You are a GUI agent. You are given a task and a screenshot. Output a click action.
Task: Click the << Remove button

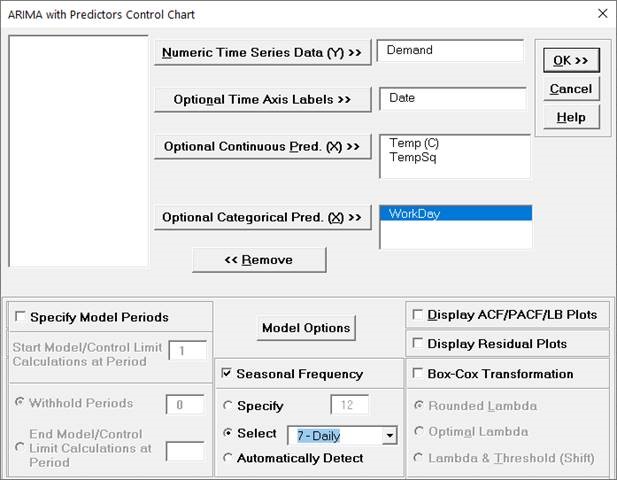pyautogui.click(x=259, y=260)
